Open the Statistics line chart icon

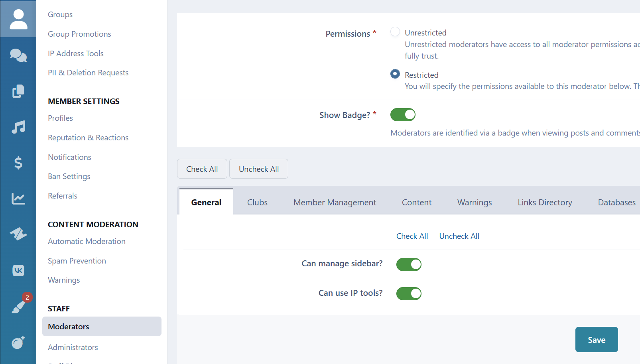[x=18, y=199]
